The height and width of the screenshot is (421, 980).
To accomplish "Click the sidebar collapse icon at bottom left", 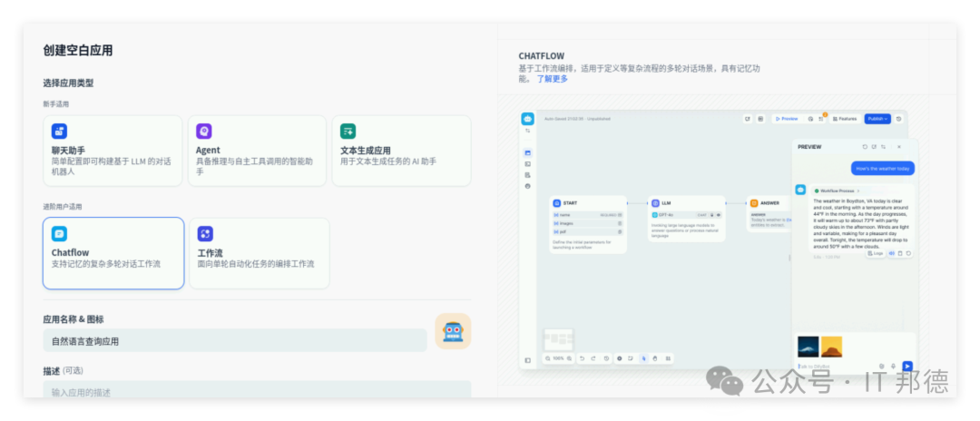I will click(x=527, y=360).
